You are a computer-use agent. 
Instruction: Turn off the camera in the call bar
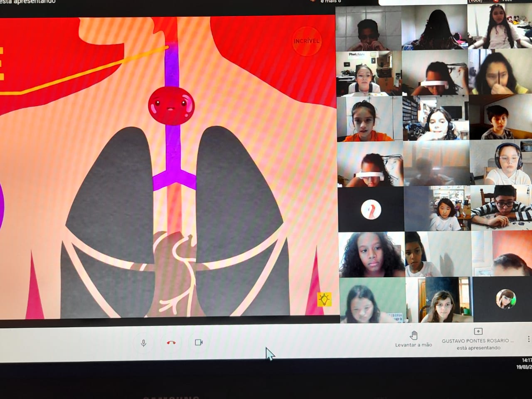click(x=199, y=342)
